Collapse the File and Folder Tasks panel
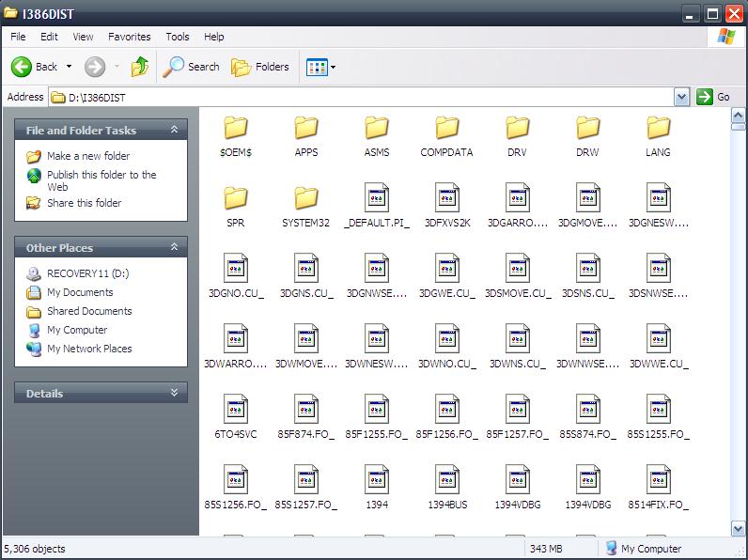 (x=174, y=131)
